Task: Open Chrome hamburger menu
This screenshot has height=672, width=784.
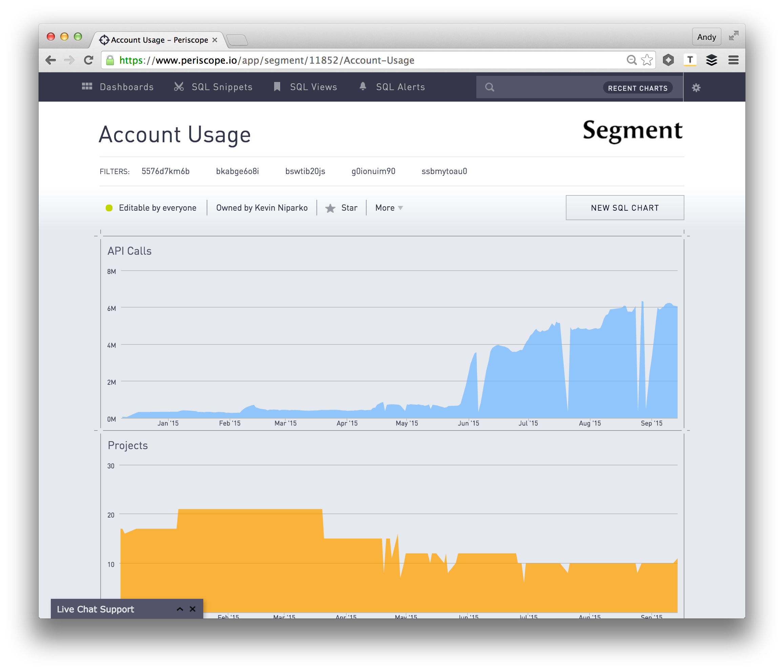Action: 733,60
